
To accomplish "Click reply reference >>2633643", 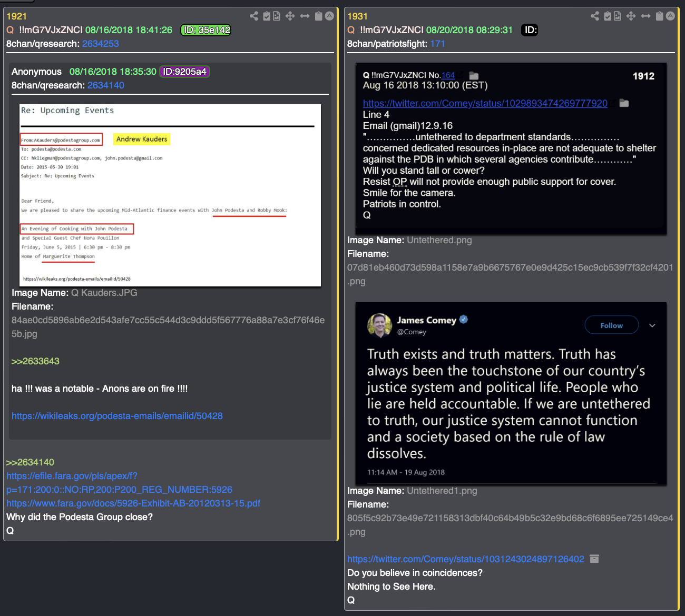I will 35,361.
